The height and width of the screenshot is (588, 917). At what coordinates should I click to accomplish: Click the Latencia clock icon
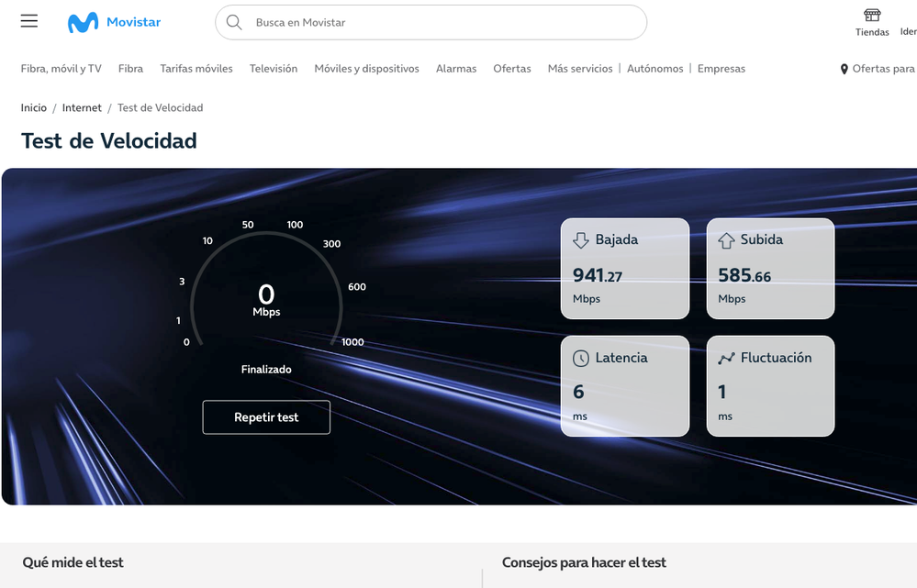tap(580, 359)
